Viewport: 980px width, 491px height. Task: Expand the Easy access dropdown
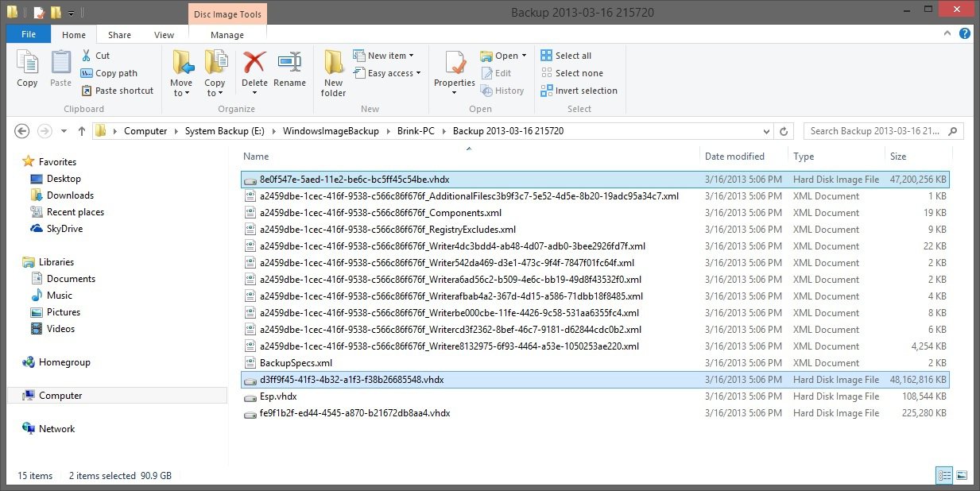click(418, 73)
